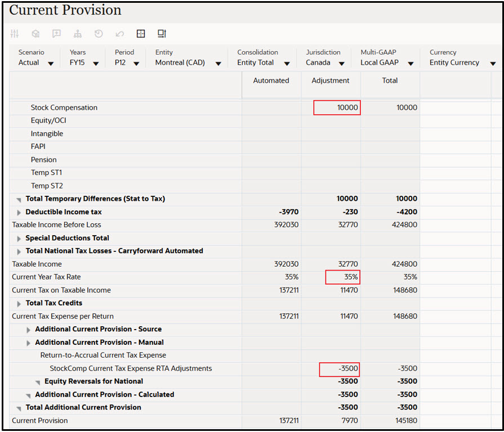Select the FAPI row label
Viewport: 504px width, 432px height.
point(38,146)
